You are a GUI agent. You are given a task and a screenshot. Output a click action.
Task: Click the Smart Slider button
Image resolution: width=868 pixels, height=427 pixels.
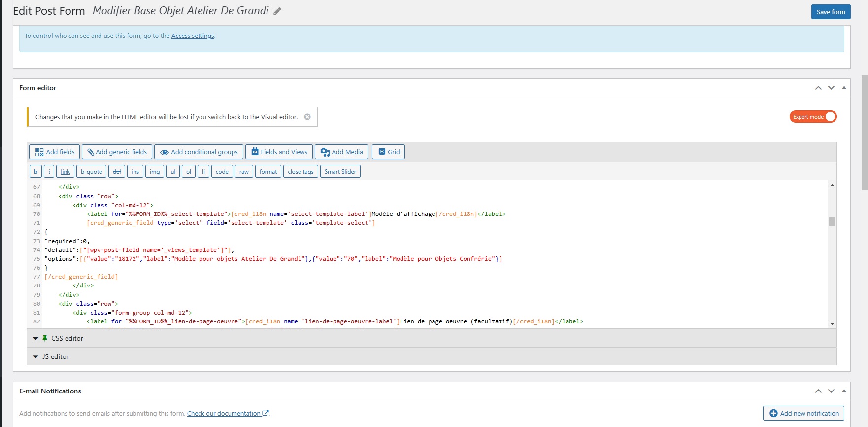[x=340, y=171]
